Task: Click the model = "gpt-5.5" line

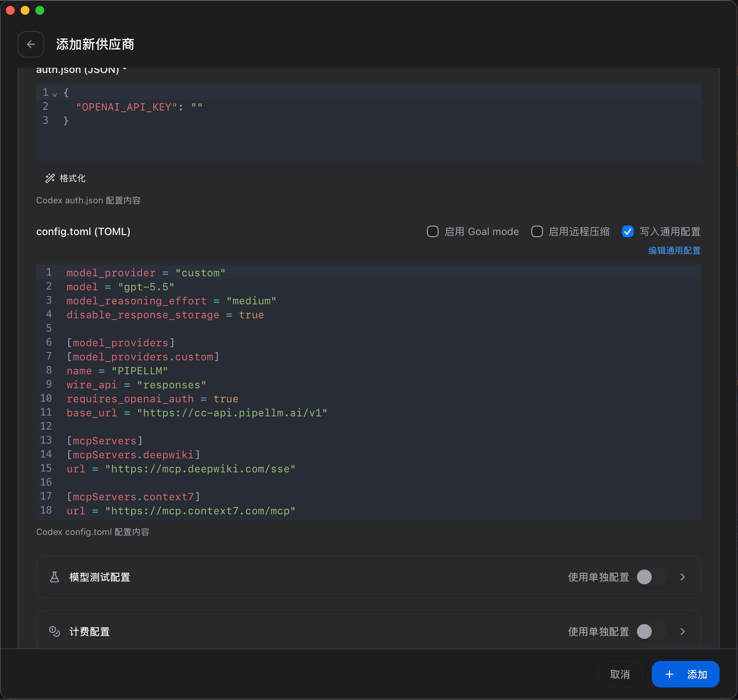Action: (x=120, y=287)
